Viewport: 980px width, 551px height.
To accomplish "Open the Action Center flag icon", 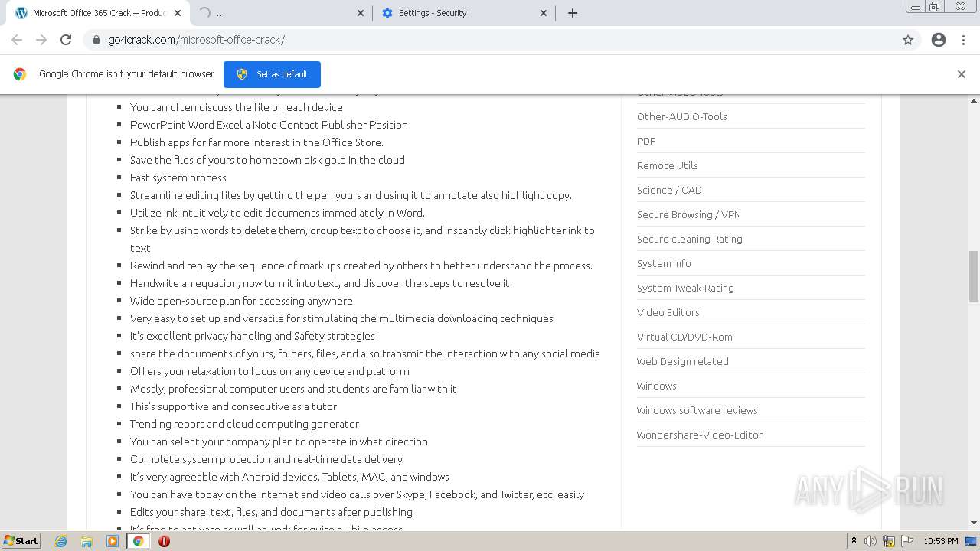I will coord(907,541).
